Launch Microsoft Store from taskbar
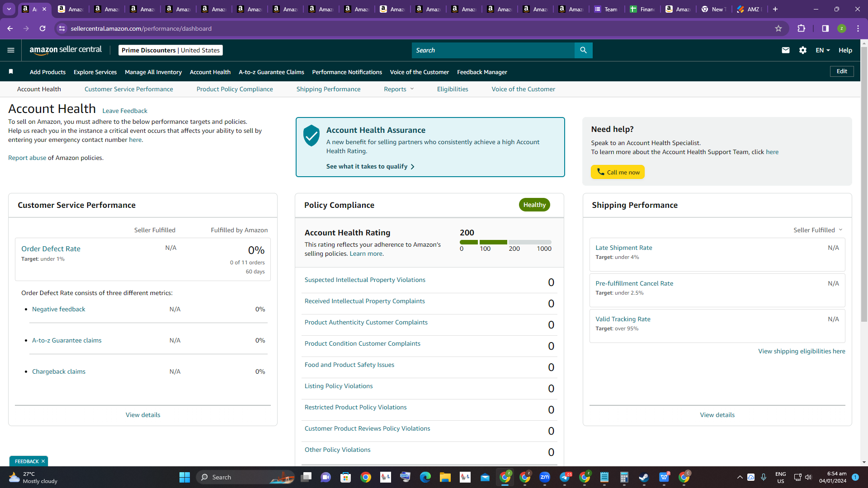This screenshot has width=868, height=488. click(x=346, y=477)
